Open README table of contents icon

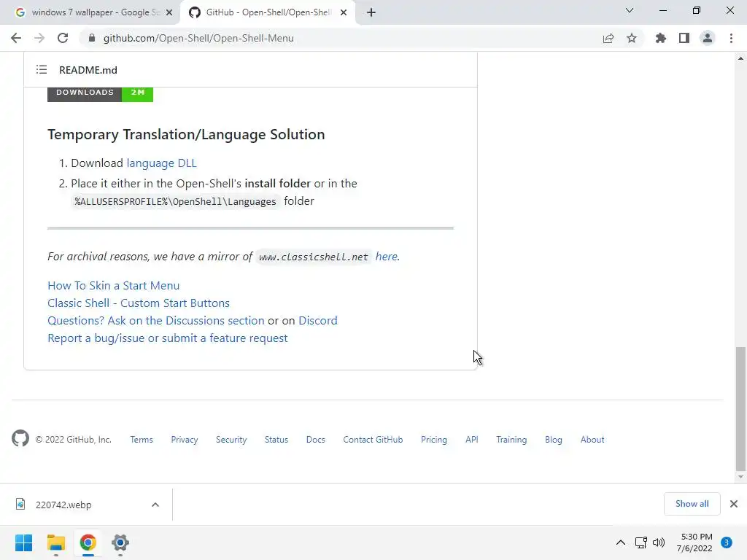pyautogui.click(x=42, y=70)
